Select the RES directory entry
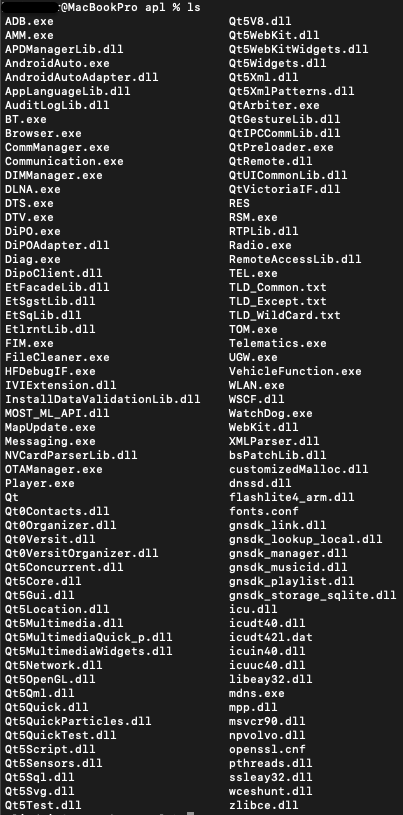Viewport: 403px width, 815px height. coord(239,203)
